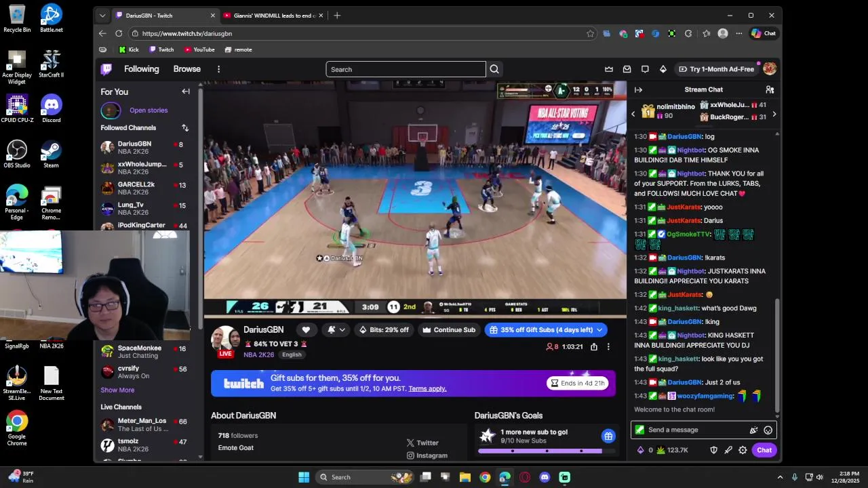Click the gift sub icon in Goals

click(x=608, y=436)
